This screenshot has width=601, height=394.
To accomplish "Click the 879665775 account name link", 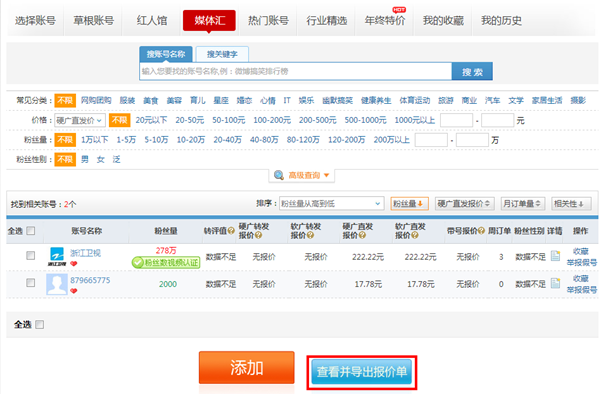I will (90, 280).
